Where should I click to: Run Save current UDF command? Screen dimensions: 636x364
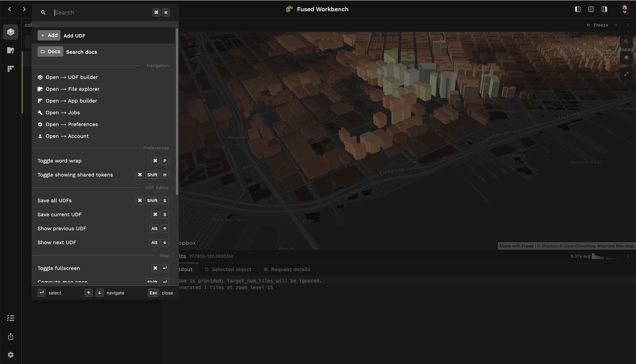pyautogui.click(x=103, y=215)
